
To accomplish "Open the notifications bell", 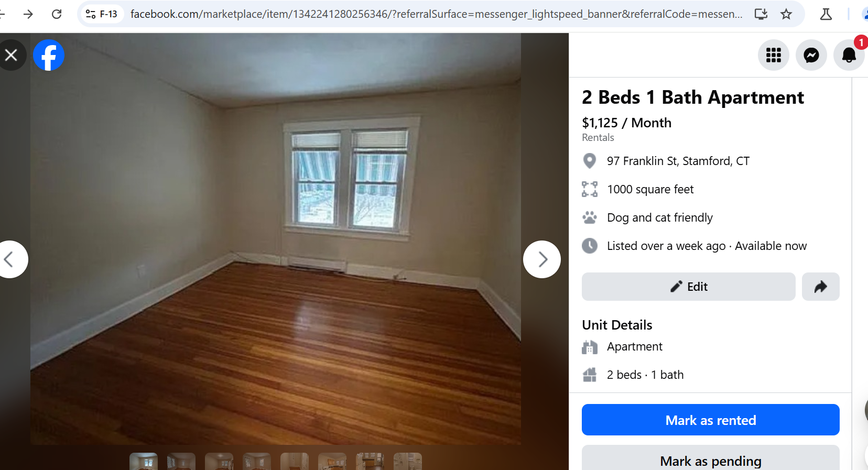I will [x=849, y=55].
